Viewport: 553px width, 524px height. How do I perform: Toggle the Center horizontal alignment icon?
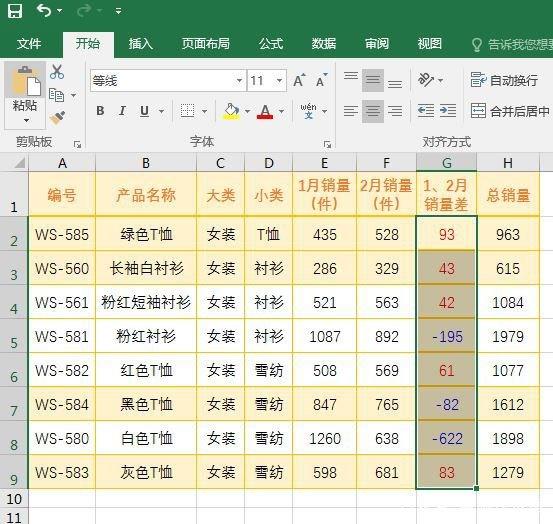(373, 111)
